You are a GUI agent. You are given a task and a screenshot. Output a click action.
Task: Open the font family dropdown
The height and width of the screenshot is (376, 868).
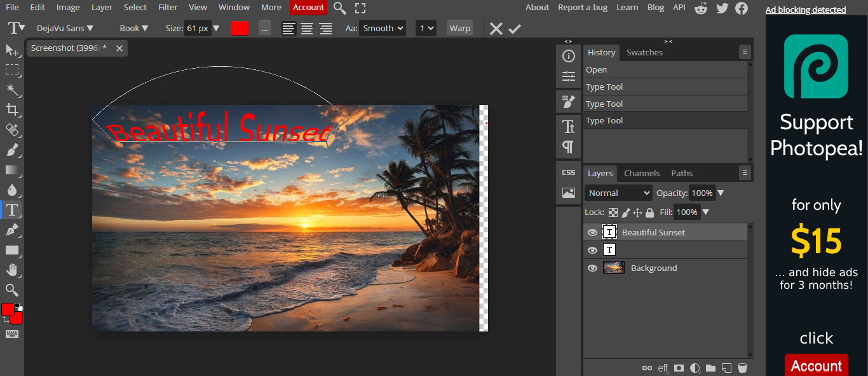point(64,28)
